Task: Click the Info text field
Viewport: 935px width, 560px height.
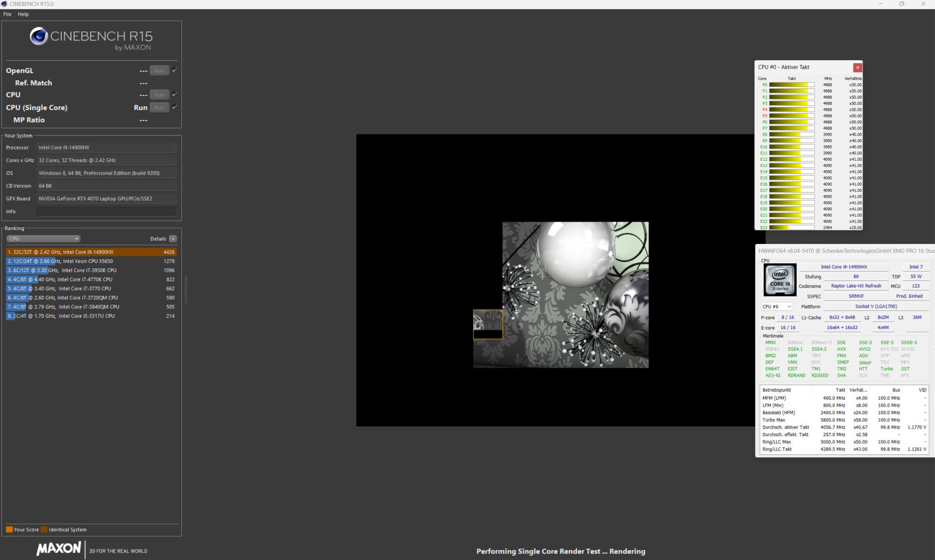Action: click(106, 211)
